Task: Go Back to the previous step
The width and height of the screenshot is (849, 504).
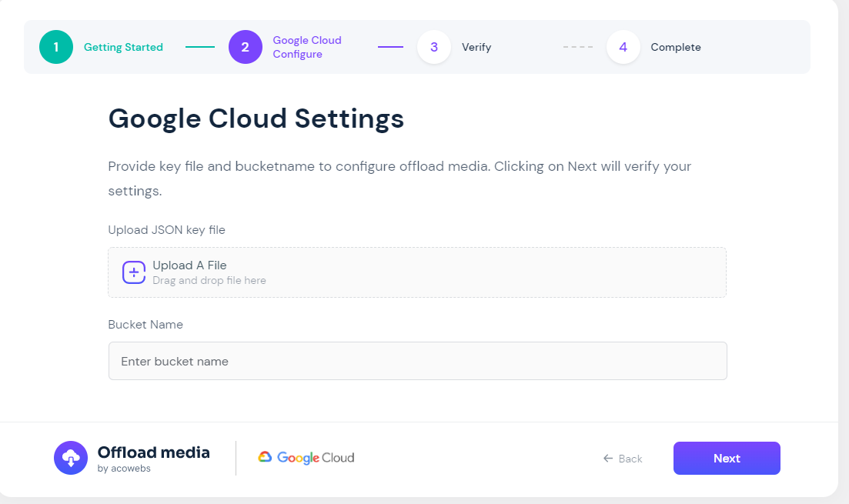Action: [x=623, y=459]
